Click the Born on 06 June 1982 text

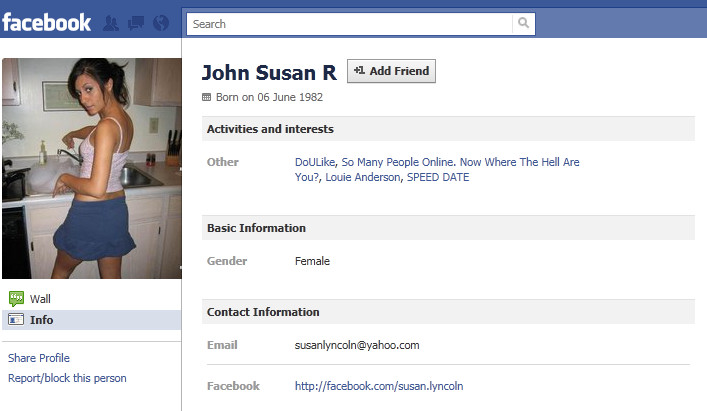(x=269, y=97)
